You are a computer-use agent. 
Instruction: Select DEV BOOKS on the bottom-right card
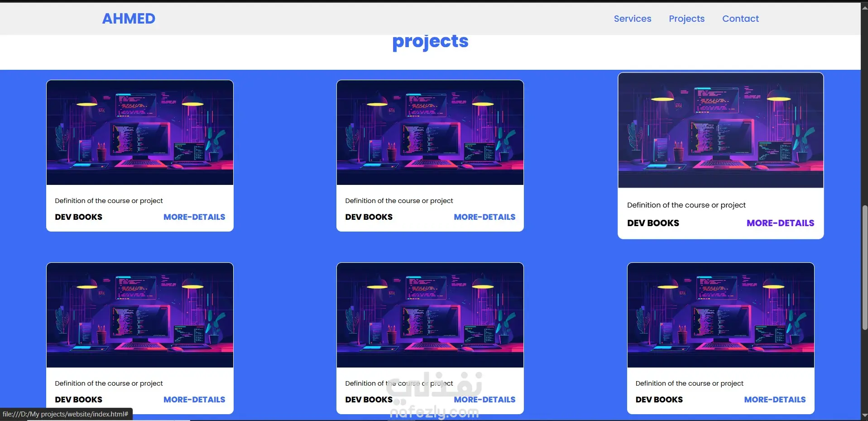coord(659,400)
